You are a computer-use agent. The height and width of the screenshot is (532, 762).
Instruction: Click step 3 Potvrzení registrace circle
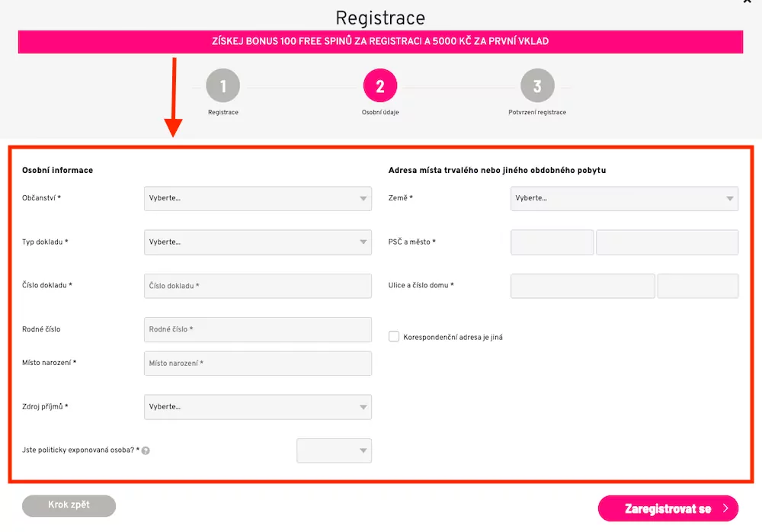pyautogui.click(x=538, y=85)
